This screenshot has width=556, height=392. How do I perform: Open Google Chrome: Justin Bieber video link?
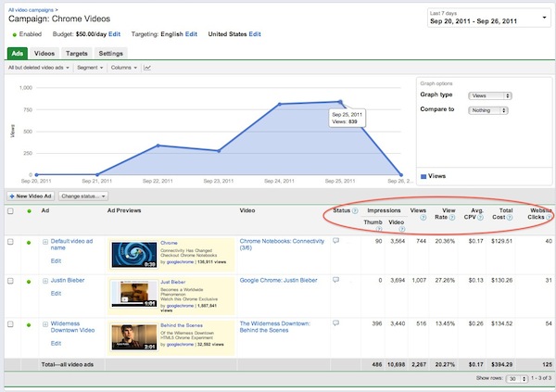coord(278,280)
